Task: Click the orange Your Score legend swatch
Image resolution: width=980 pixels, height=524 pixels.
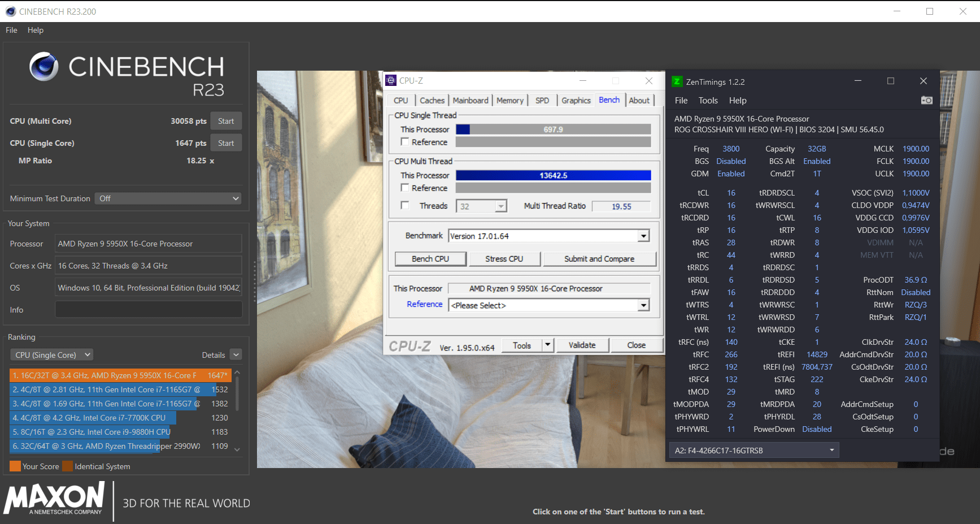Action: [x=15, y=466]
